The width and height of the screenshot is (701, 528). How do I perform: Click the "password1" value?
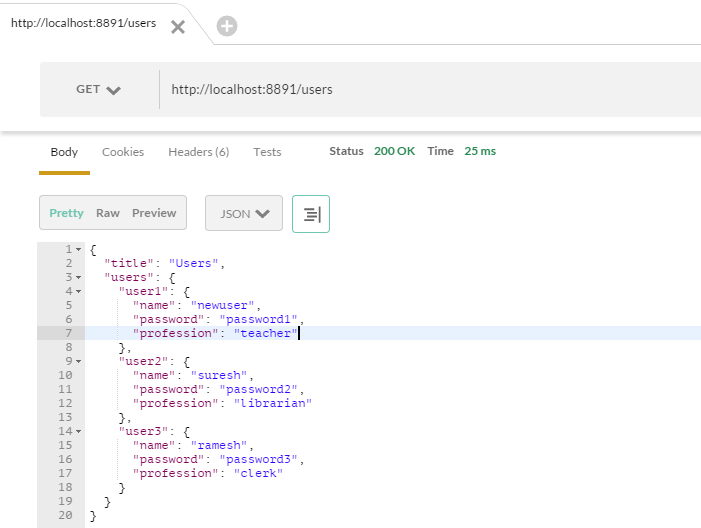258,319
